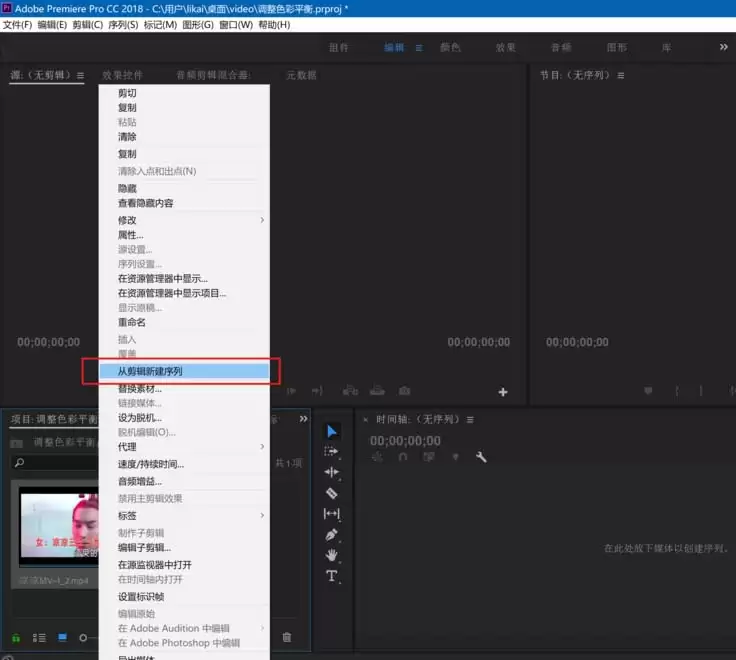The image size is (736, 660).
Task: Open timeline display settings wrench
Action: click(x=481, y=457)
